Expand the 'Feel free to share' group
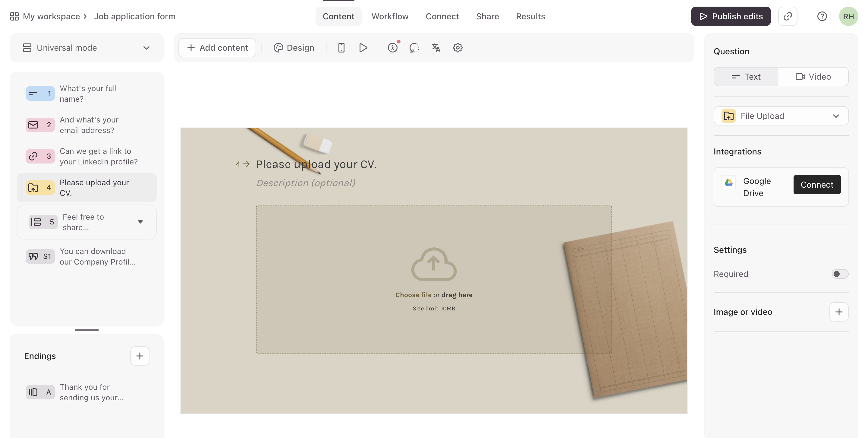Image resolution: width=868 pixels, height=438 pixels. [x=140, y=222]
